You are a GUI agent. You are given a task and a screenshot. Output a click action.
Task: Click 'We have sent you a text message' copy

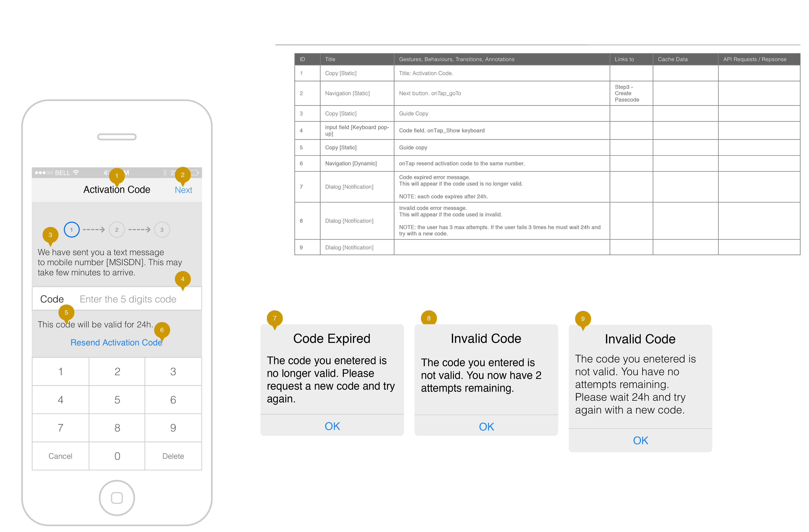pos(110,262)
